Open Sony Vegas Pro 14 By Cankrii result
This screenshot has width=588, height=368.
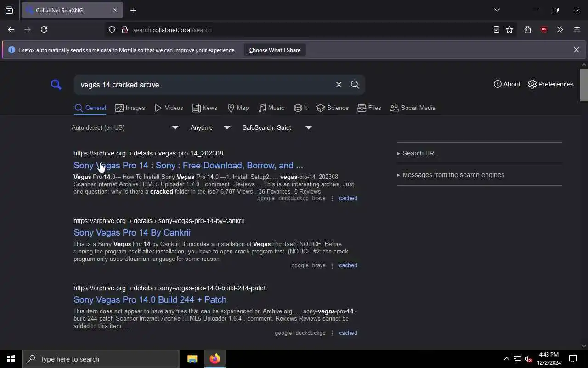point(132,232)
